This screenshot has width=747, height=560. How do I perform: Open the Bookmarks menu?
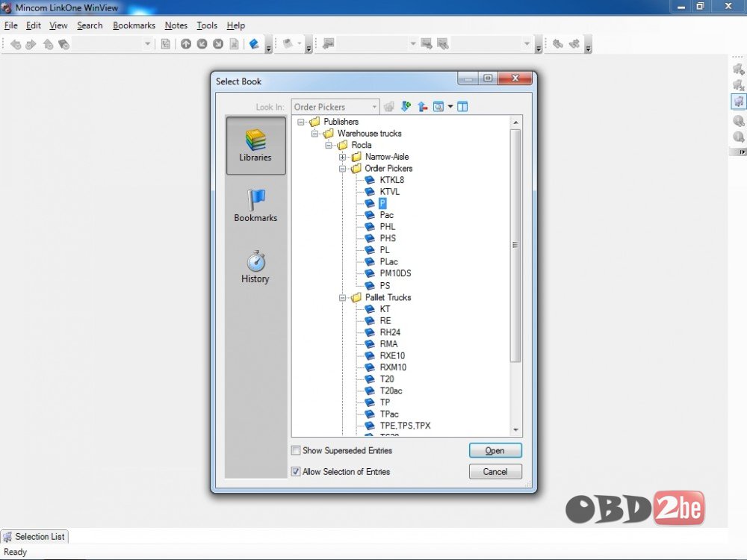134,25
